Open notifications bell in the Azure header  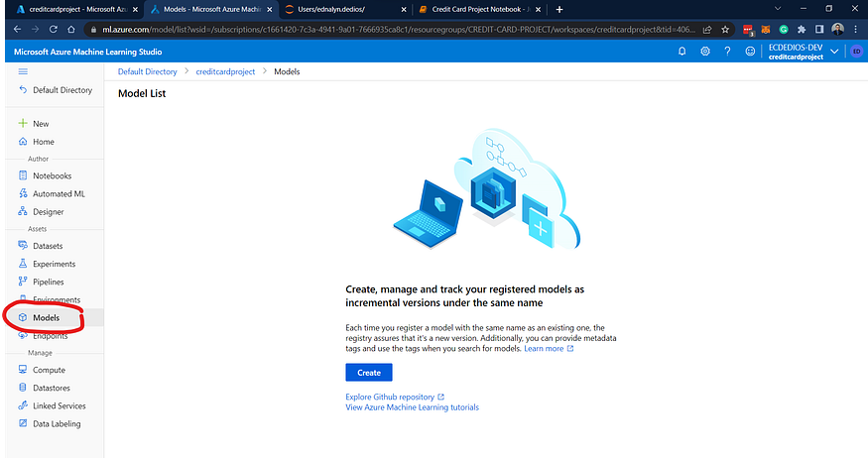pyautogui.click(x=682, y=51)
